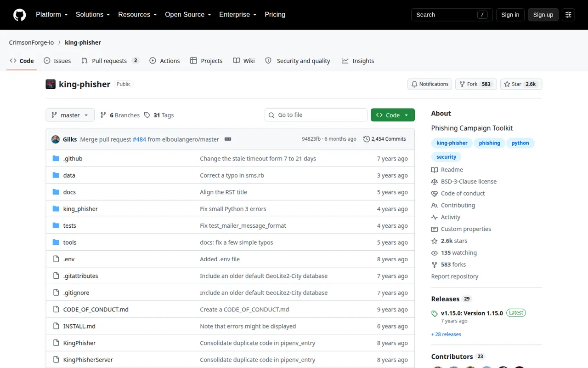Click Report repository link
This screenshot has width=588, height=368.
(x=455, y=276)
